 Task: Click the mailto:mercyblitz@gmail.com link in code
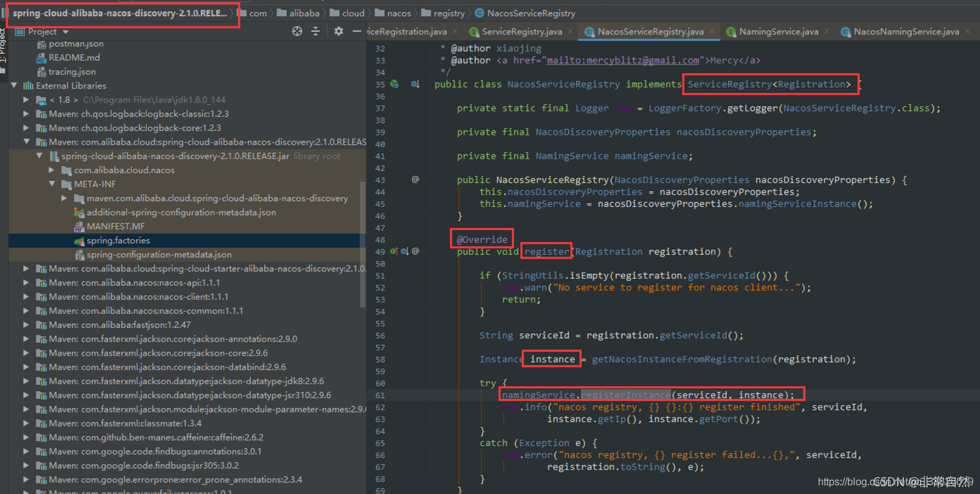coord(623,60)
